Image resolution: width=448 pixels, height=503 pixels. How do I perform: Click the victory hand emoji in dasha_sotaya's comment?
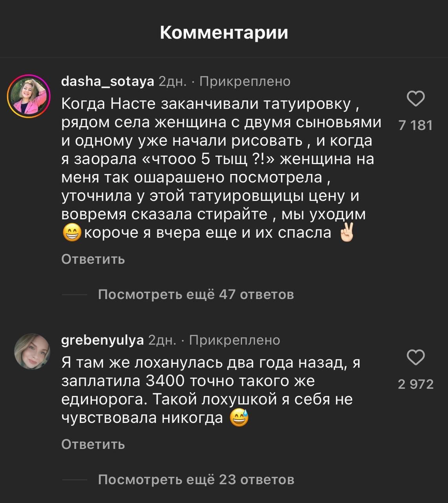[x=347, y=232]
